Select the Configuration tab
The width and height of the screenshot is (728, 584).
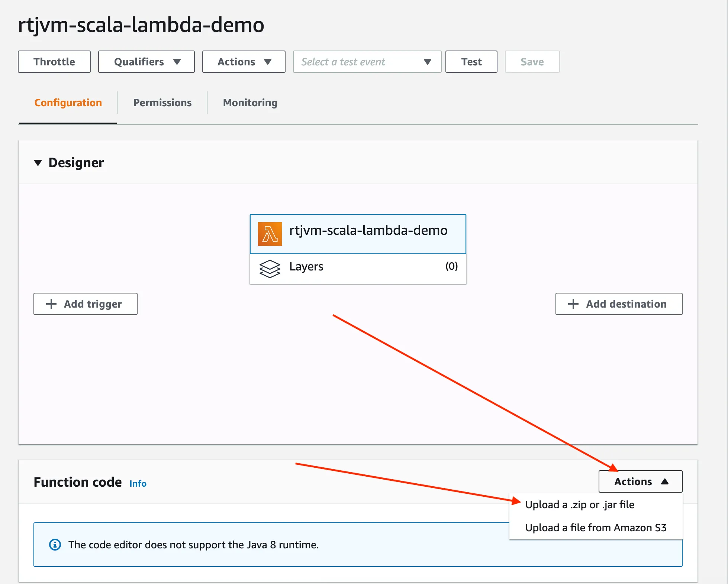68,103
